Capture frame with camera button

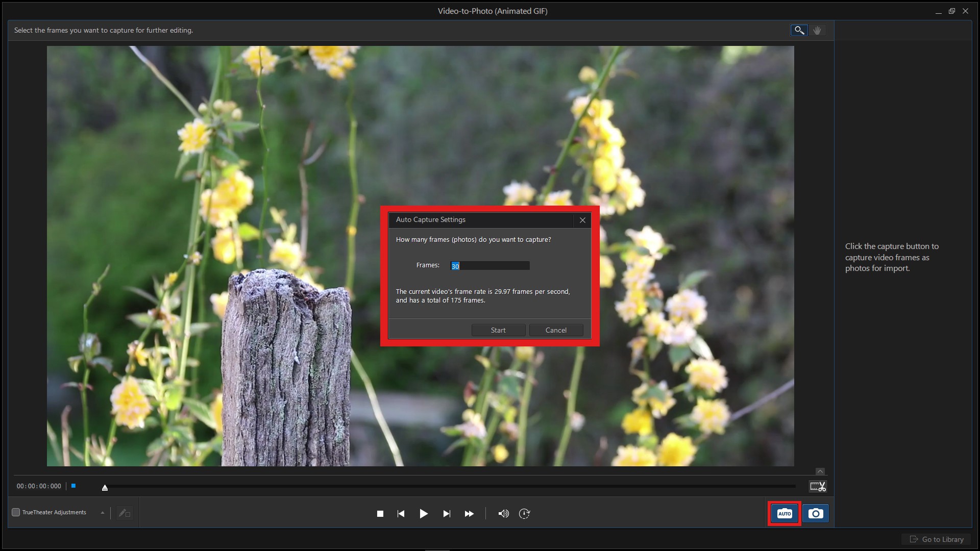tap(816, 514)
